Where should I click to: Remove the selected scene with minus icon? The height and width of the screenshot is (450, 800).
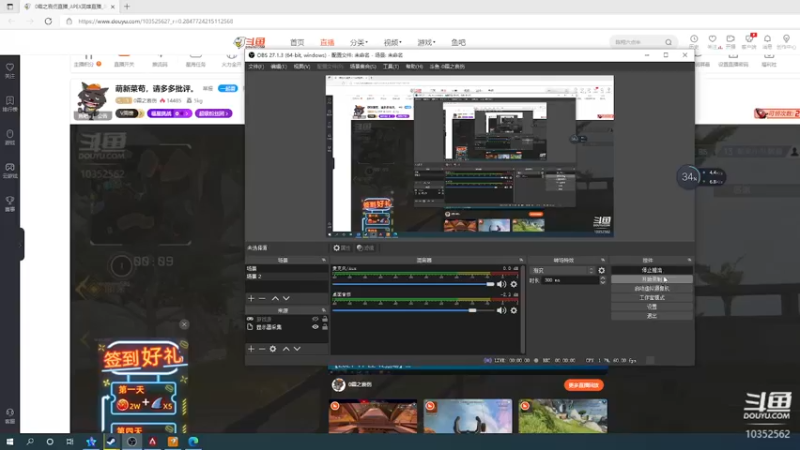point(262,298)
